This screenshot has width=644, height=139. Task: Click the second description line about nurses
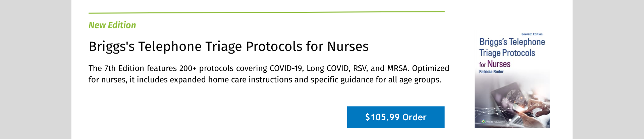264,80
